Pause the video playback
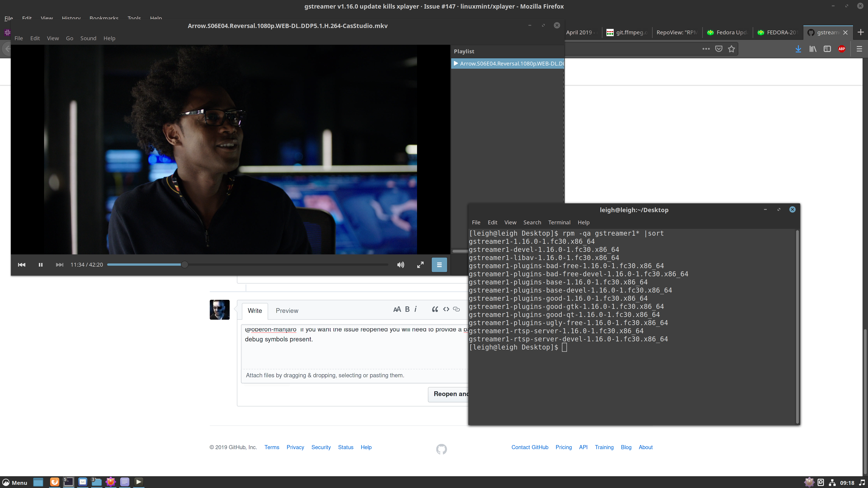This screenshot has height=488, width=868. tap(40, 265)
